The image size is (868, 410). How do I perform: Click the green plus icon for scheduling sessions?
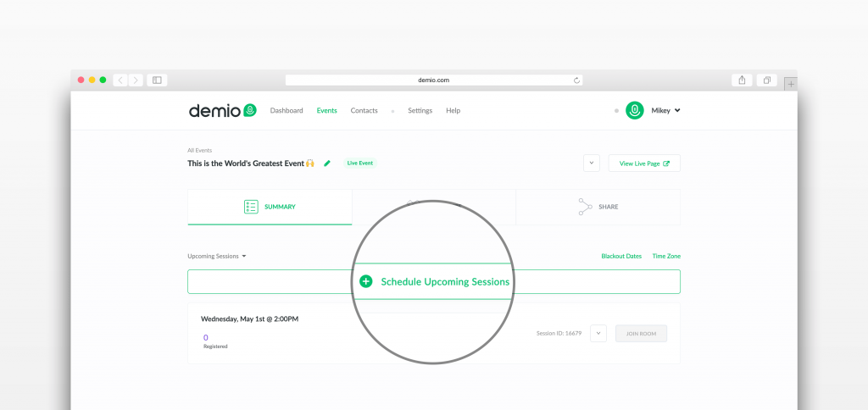pos(365,281)
